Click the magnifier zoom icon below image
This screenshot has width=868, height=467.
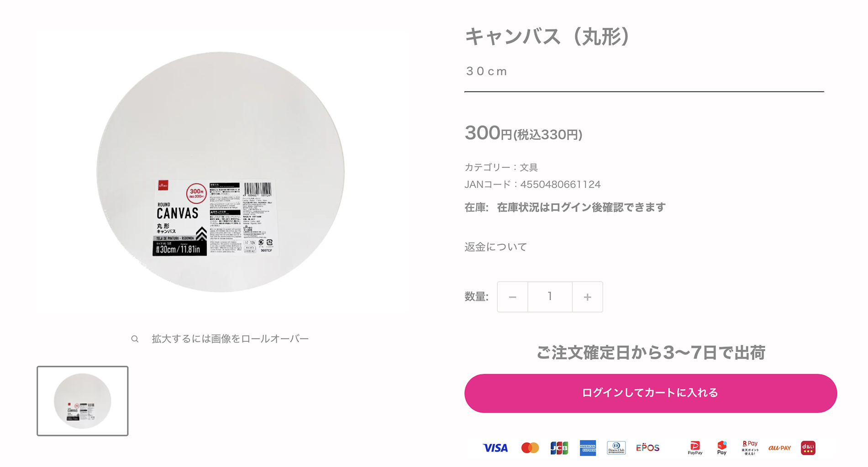tap(135, 339)
